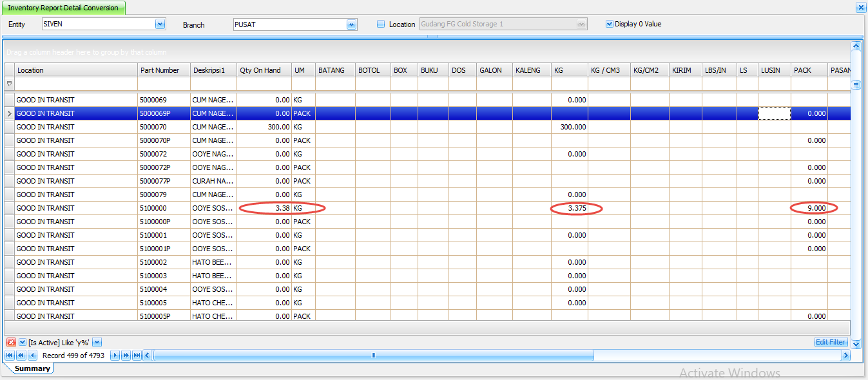
Task: Select part number 5000079 cell
Action: tap(164, 195)
